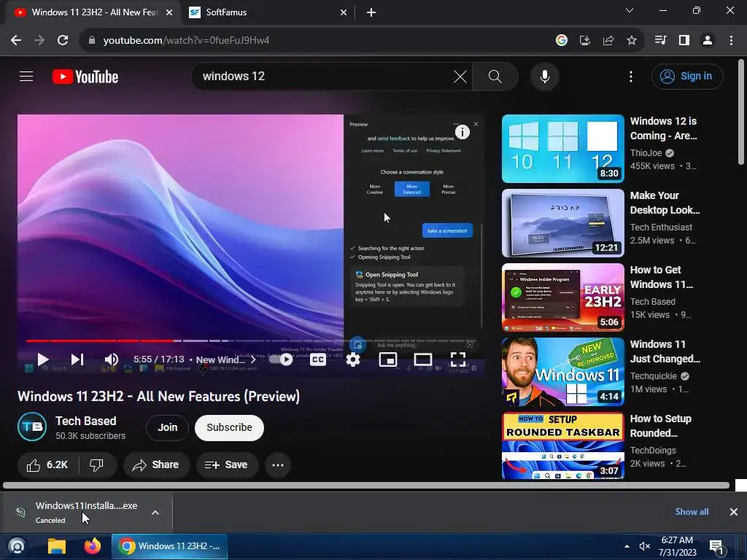
Task: Open ThioJoe channel name link
Action: (646, 153)
